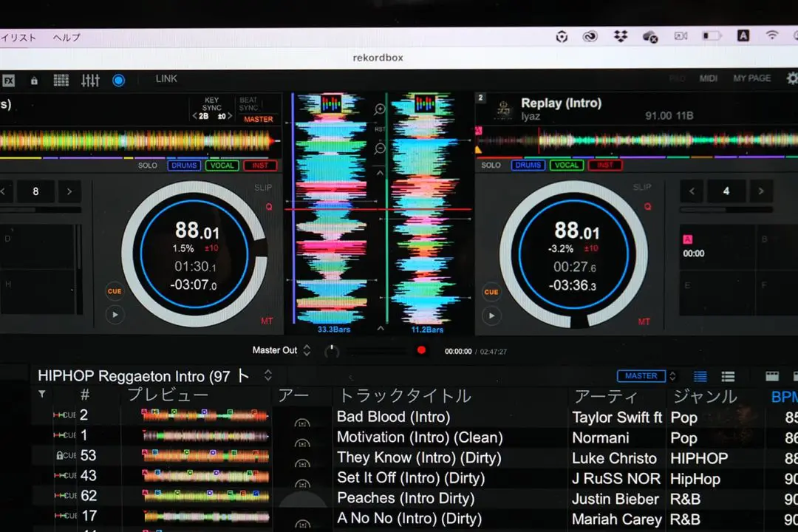Toggle DRUMS stem on deck 1
This screenshot has height=532, width=798.
184,166
